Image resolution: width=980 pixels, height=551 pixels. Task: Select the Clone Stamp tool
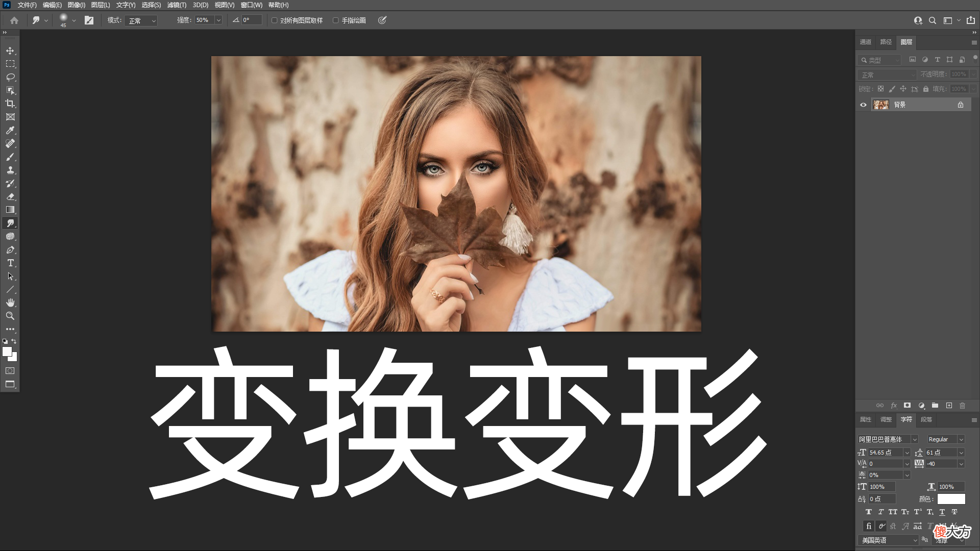pos(10,170)
